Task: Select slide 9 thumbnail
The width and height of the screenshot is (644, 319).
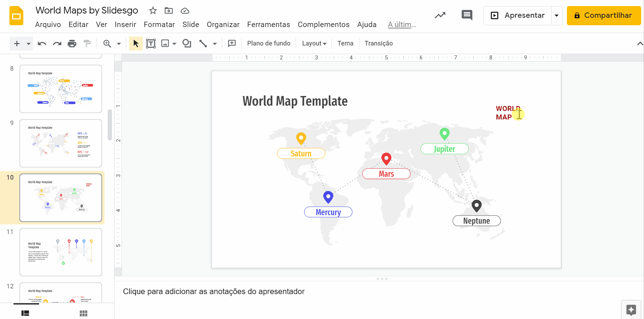Action: (61, 143)
